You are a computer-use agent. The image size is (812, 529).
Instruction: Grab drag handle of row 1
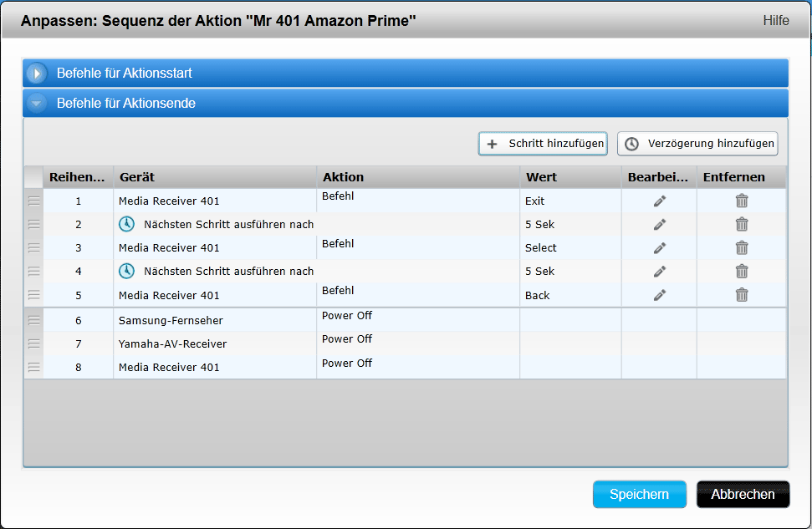34,201
